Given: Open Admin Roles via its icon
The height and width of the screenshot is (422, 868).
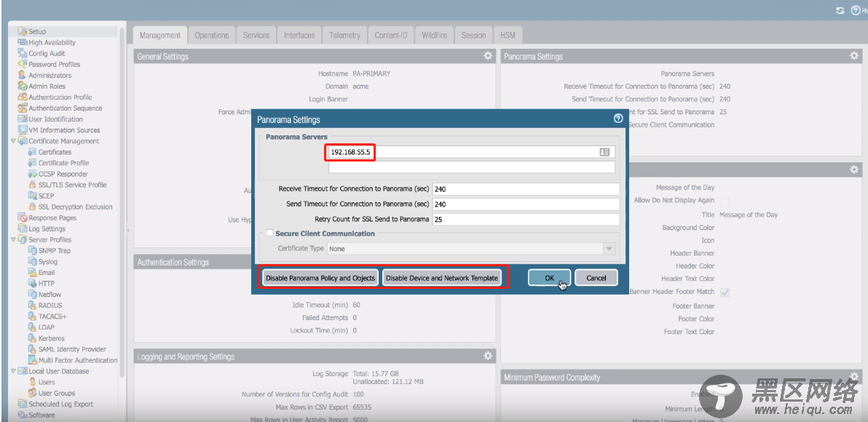Looking at the screenshot, I should coord(23,87).
